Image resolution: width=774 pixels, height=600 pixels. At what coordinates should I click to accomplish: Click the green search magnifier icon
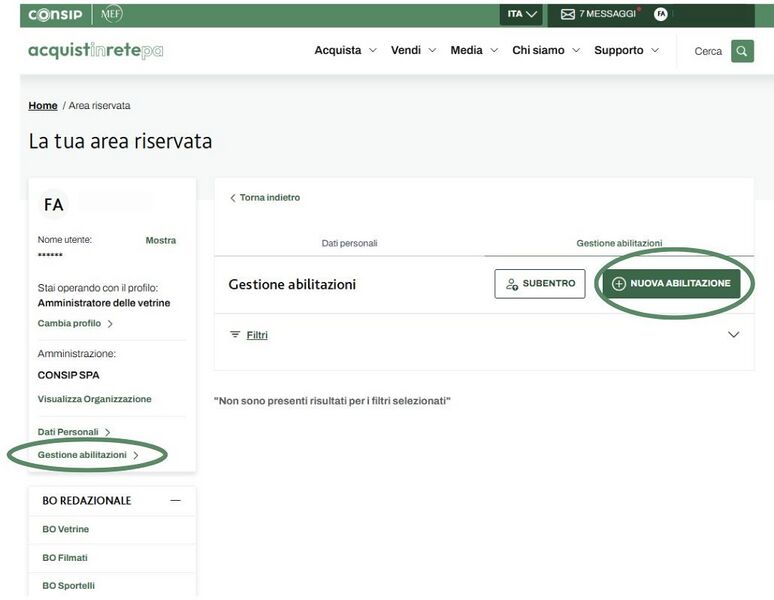[x=742, y=51]
